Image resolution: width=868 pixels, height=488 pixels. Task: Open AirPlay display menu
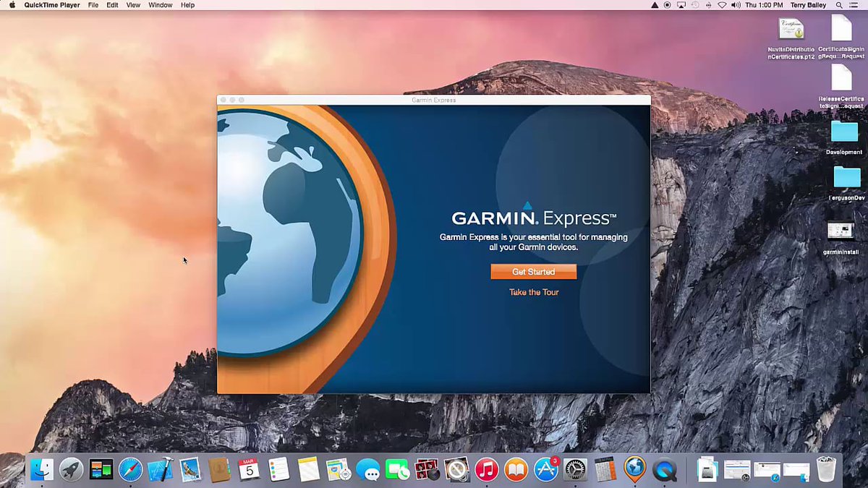coord(681,5)
